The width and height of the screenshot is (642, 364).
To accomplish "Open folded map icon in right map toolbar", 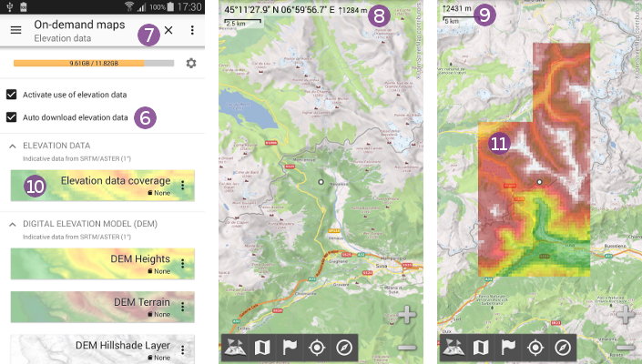I will [x=481, y=348].
